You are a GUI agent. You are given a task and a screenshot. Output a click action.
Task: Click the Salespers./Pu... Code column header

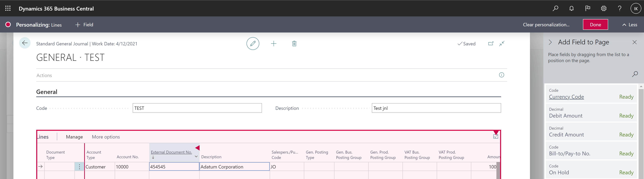(x=285, y=155)
